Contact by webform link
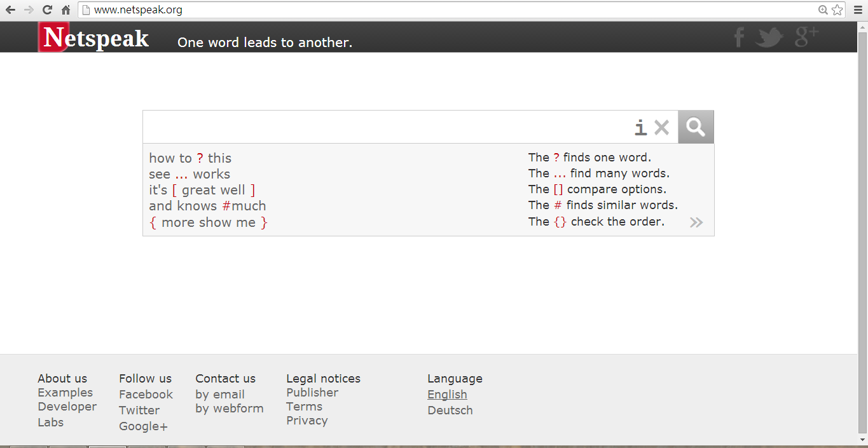Screen dimensions: 868x448 (229, 409)
